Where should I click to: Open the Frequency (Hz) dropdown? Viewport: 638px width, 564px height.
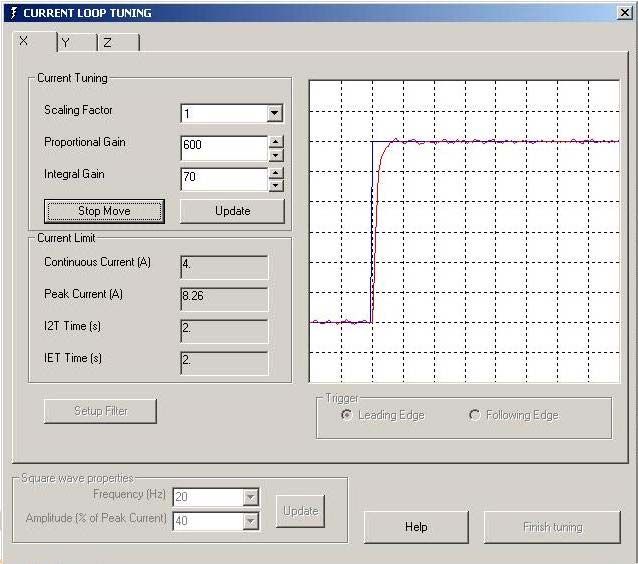click(x=251, y=497)
